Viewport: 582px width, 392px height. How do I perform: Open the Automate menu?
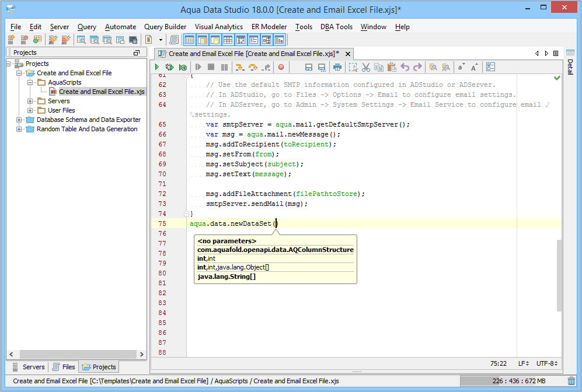tap(120, 27)
